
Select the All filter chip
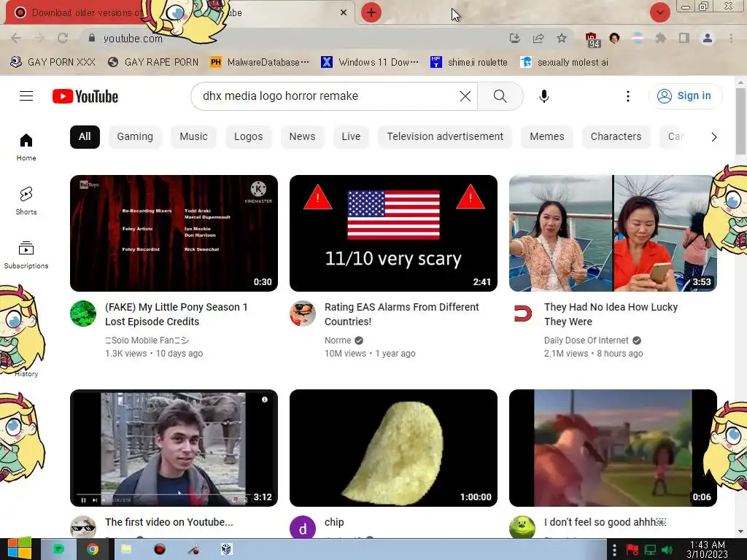coord(85,136)
